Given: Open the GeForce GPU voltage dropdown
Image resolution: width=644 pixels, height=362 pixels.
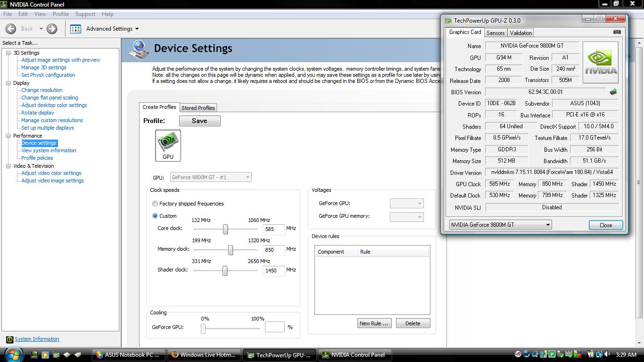Looking at the screenshot, I should pyautogui.click(x=407, y=204).
